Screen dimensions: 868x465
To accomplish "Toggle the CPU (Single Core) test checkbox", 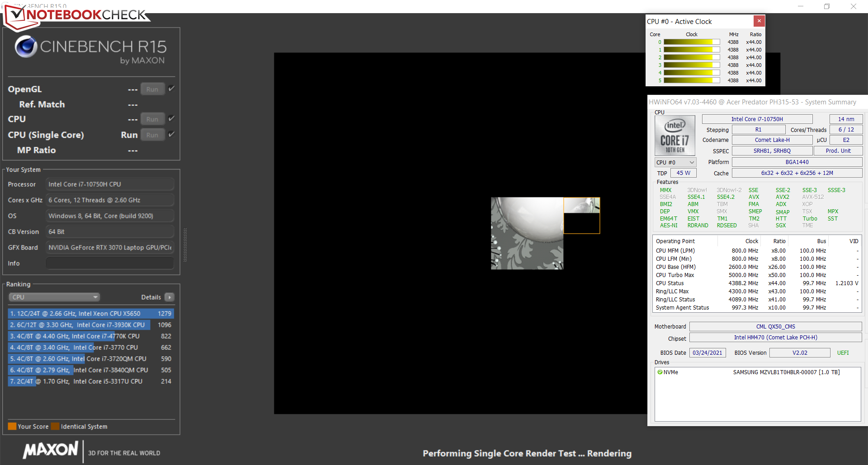I will (x=171, y=134).
